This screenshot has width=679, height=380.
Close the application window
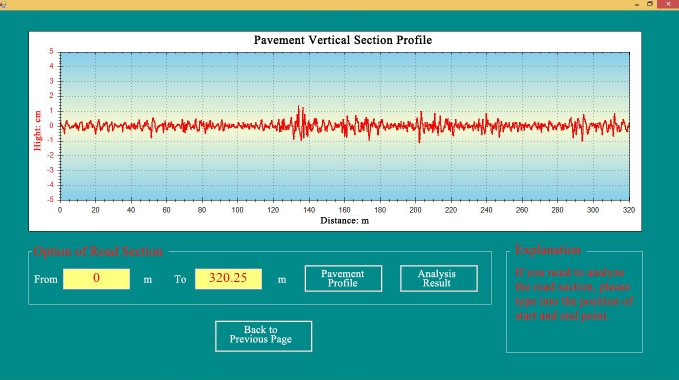(x=668, y=4)
